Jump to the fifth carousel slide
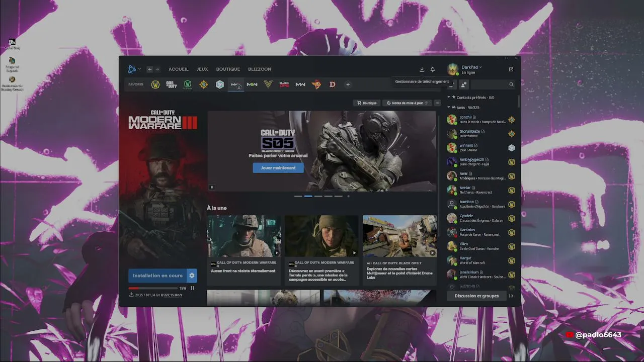This screenshot has height=362, width=644. click(338, 196)
